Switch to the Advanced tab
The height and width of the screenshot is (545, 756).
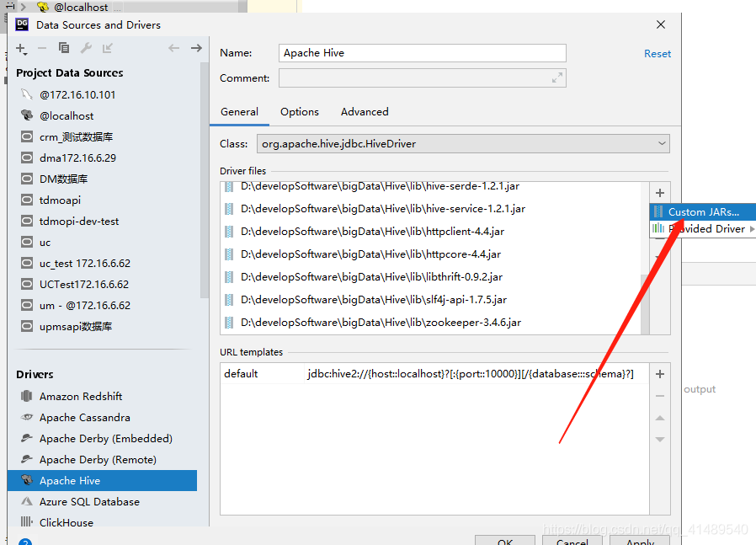[x=365, y=112]
